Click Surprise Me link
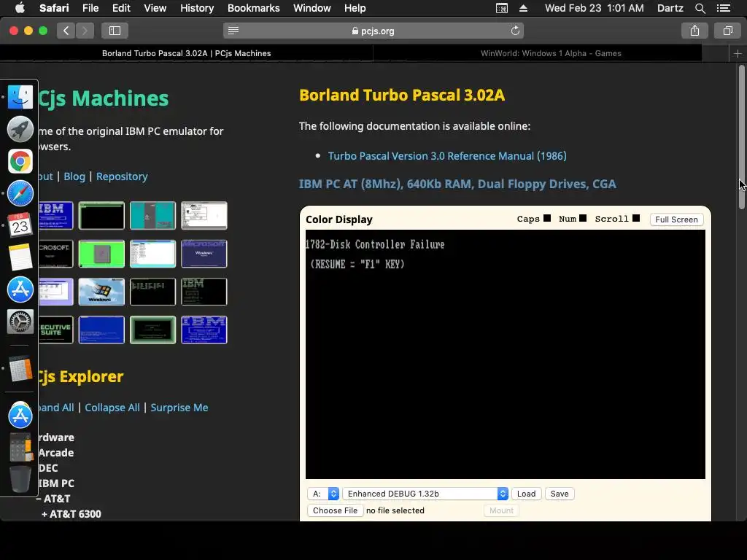The width and height of the screenshot is (747, 560). click(179, 408)
